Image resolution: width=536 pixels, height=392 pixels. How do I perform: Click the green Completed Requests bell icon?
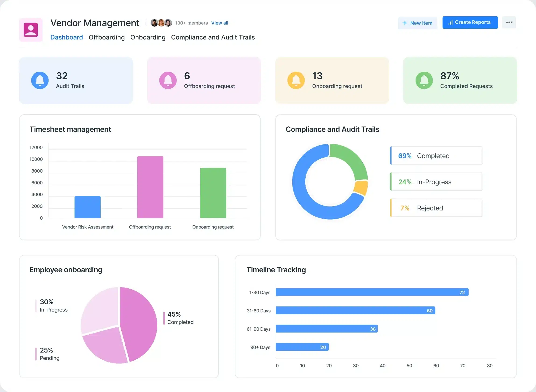424,80
